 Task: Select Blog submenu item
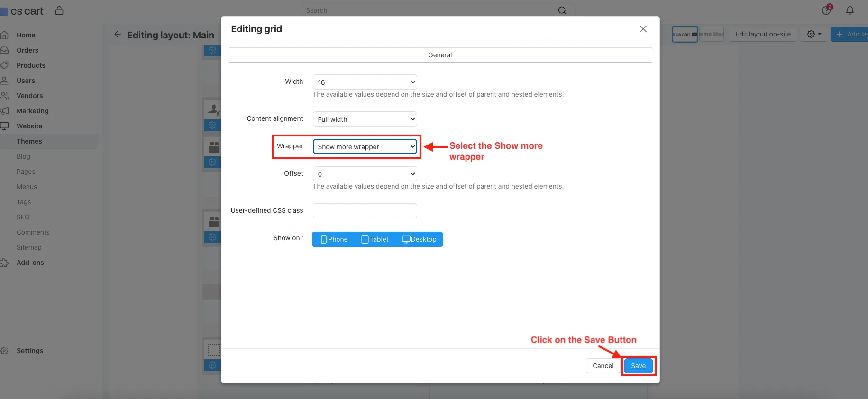point(23,156)
